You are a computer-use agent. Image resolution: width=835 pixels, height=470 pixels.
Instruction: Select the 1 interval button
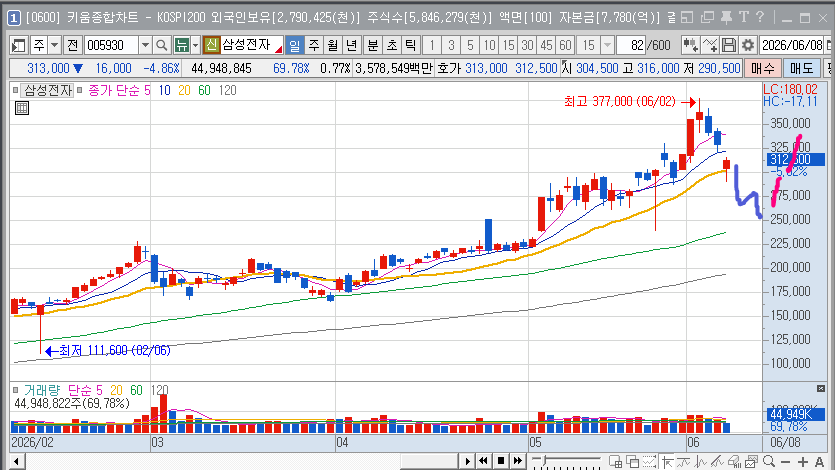[x=432, y=45]
